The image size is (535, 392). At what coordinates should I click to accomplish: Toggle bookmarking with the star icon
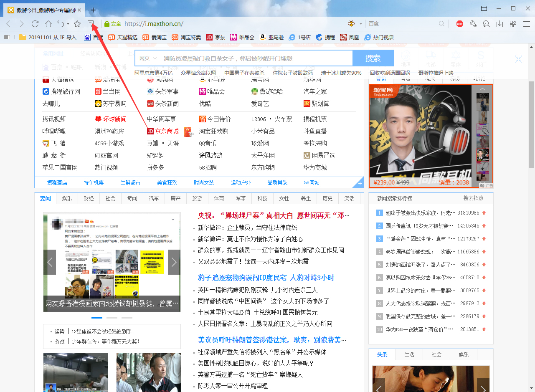tap(78, 24)
